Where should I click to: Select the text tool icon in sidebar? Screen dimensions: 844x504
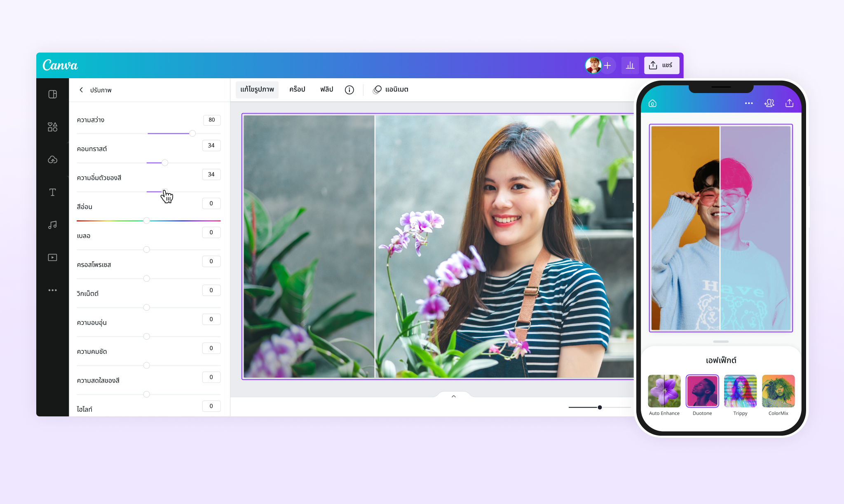(52, 192)
